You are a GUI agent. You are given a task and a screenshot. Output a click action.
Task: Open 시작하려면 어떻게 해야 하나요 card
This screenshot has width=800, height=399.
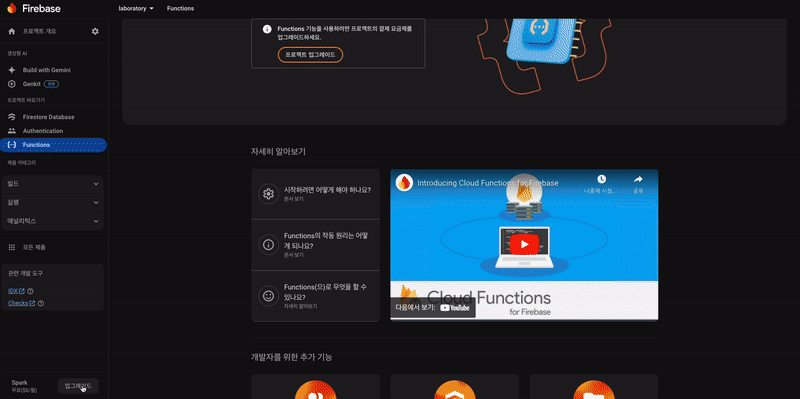[315, 194]
